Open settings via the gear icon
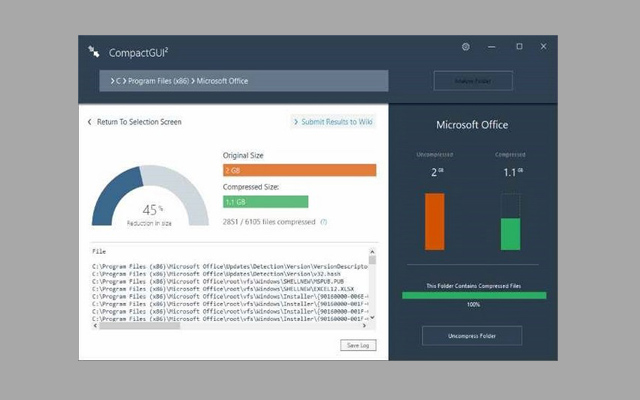 [x=466, y=47]
